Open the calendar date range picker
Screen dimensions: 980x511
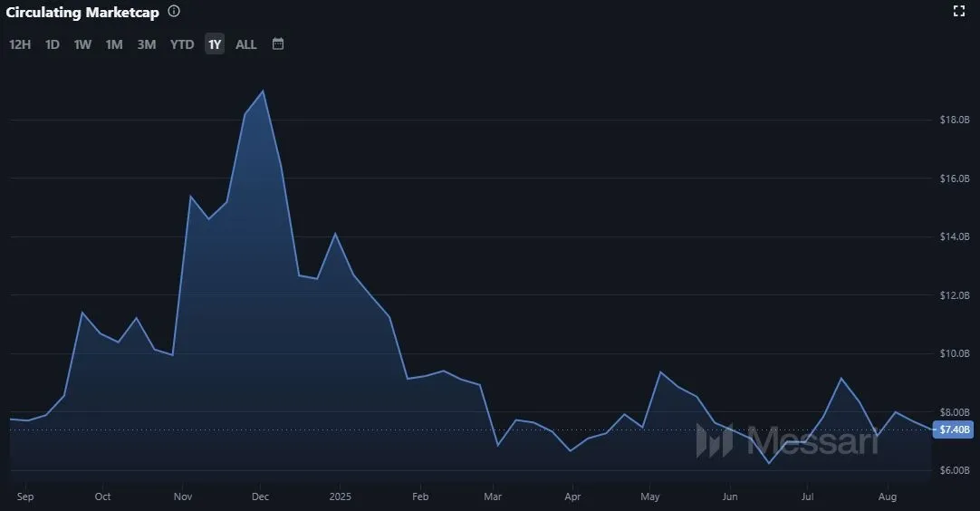(x=278, y=43)
